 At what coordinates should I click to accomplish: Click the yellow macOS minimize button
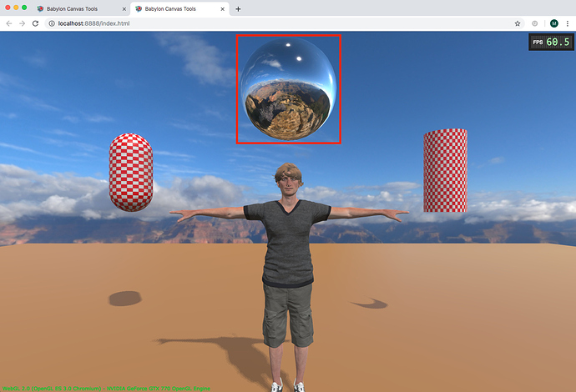tap(16, 8)
